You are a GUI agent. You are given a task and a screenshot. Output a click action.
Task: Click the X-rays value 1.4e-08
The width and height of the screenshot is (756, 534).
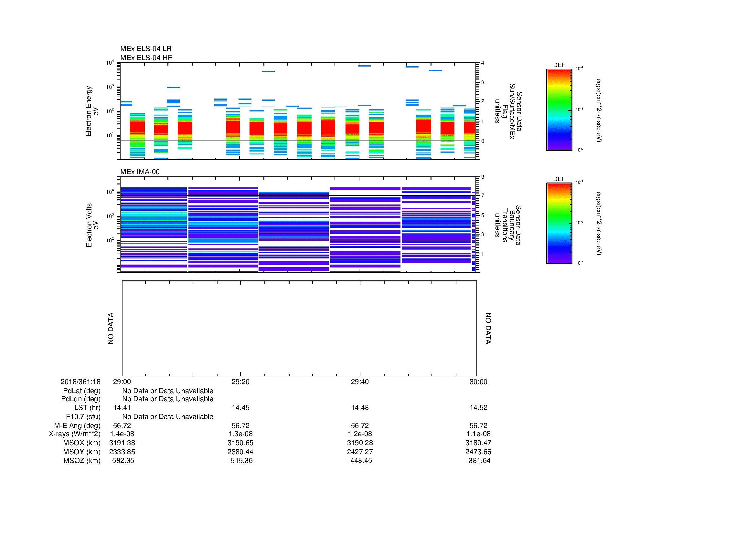coord(122,434)
